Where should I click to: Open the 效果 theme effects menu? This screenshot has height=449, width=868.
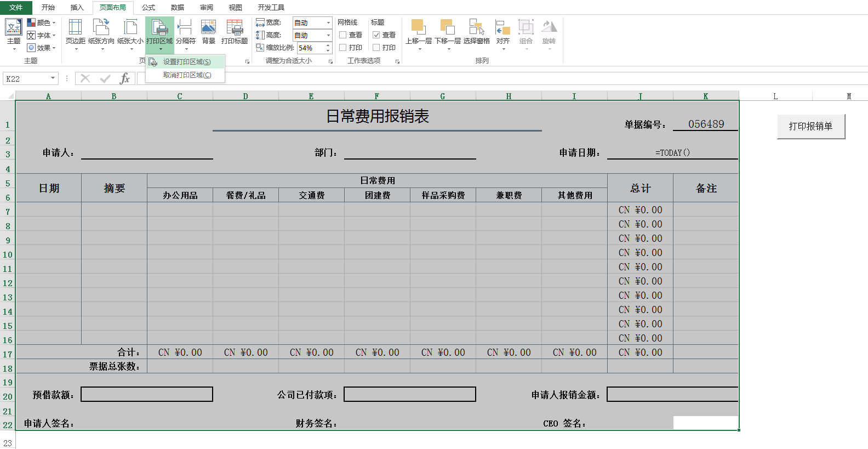click(41, 48)
